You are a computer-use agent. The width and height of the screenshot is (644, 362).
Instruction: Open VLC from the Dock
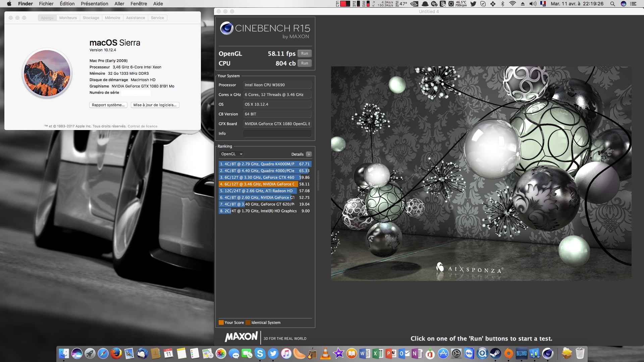[x=325, y=353]
